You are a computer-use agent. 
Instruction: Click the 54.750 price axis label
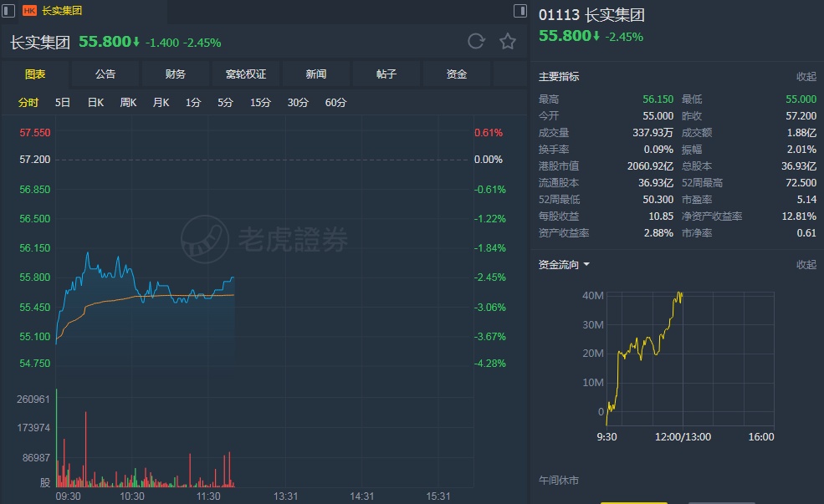point(34,364)
